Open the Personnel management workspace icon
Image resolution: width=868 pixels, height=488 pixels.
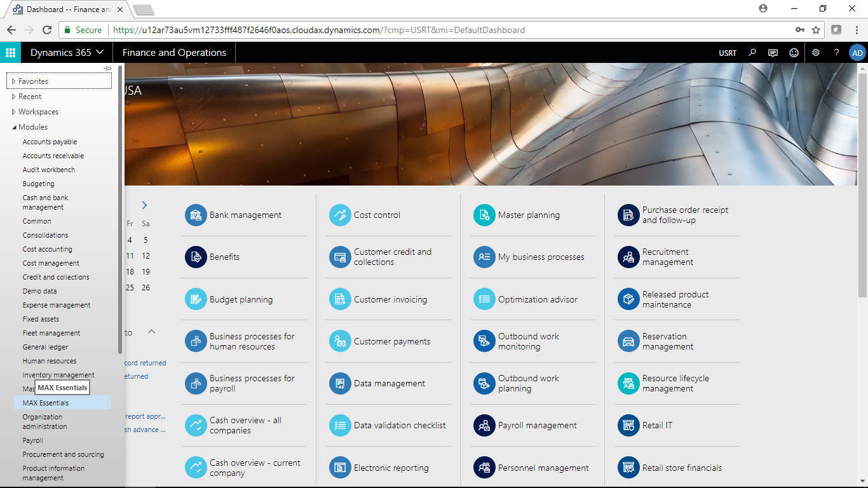pos(484,468)
